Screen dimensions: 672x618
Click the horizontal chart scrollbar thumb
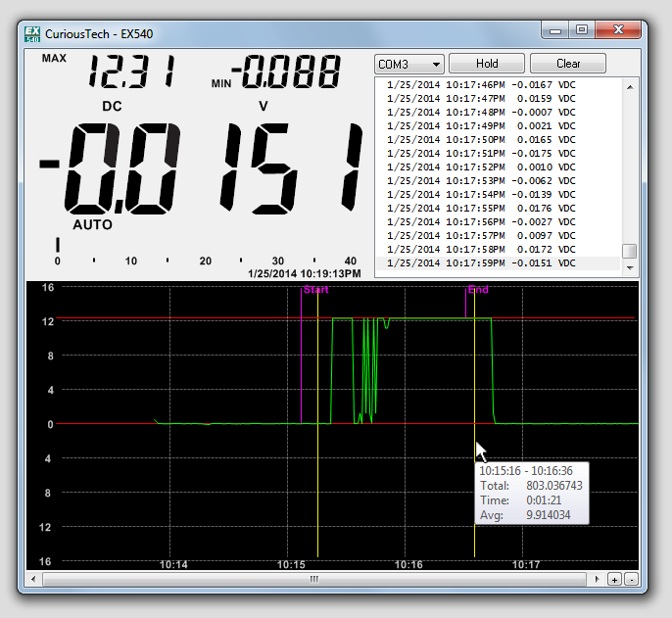click(314, 580)
